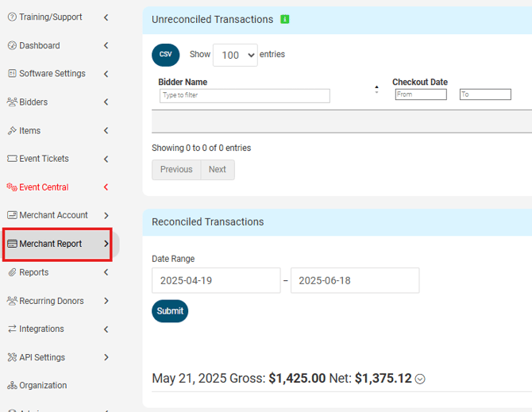Click the Reports paperclip icon
The width and height of the screenshot is (532, 412).
[x=12, y=272]
